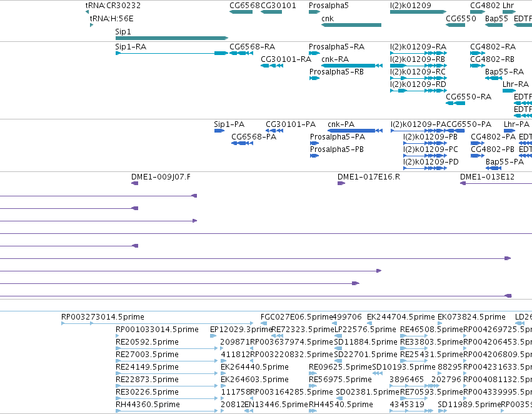Select the l(2)k01209-RB transcript label

[418, 59]
